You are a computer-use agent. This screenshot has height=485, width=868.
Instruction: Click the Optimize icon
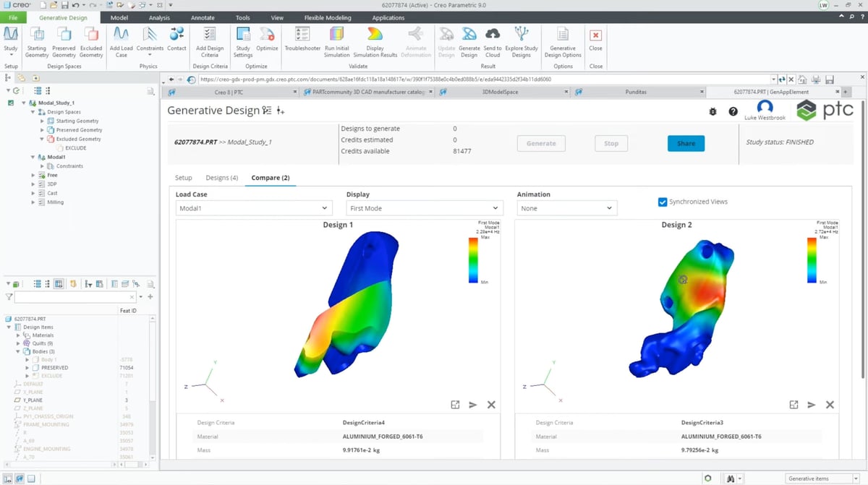click(x=267, y=35)
